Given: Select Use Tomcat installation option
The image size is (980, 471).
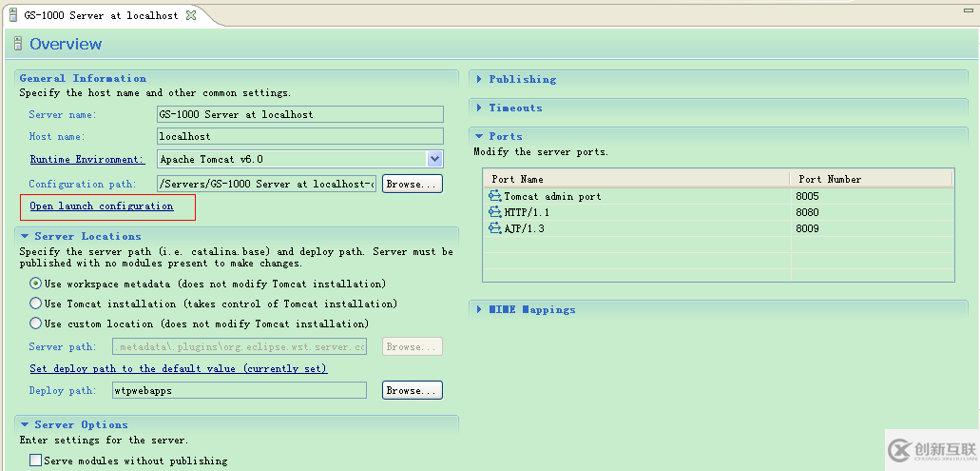Looking at the screenshot, I should [36, 304].
